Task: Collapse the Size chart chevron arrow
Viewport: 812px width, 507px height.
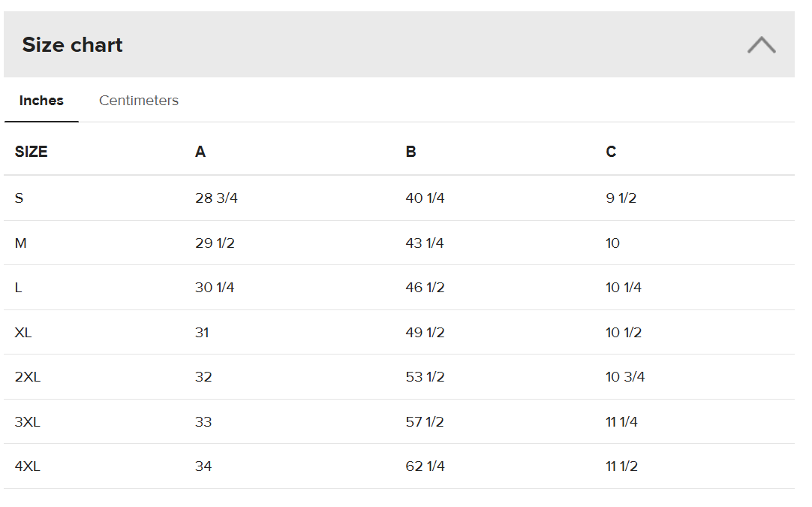Action: [x=761, y=44]
